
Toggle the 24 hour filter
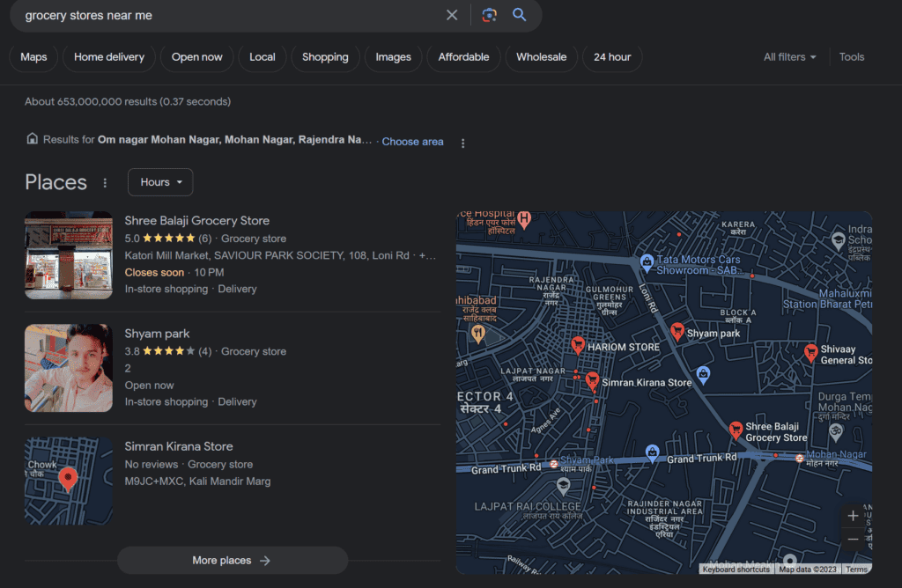[x=611, y=56]
